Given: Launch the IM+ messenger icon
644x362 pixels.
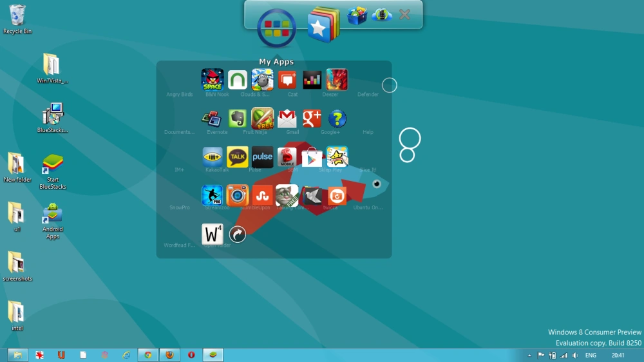Looking at the screenshot, I should tap(213, 157).
